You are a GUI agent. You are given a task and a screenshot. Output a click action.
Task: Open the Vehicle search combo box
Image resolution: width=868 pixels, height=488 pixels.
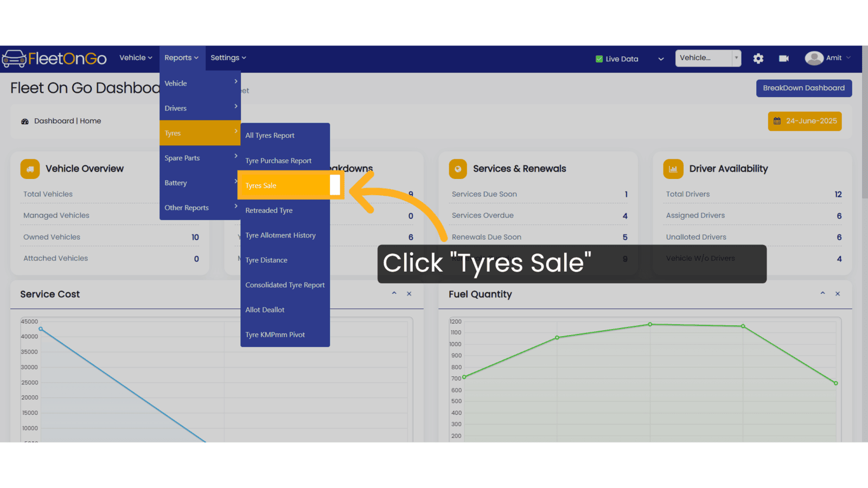pyautogui.click(x=708, y=58)
